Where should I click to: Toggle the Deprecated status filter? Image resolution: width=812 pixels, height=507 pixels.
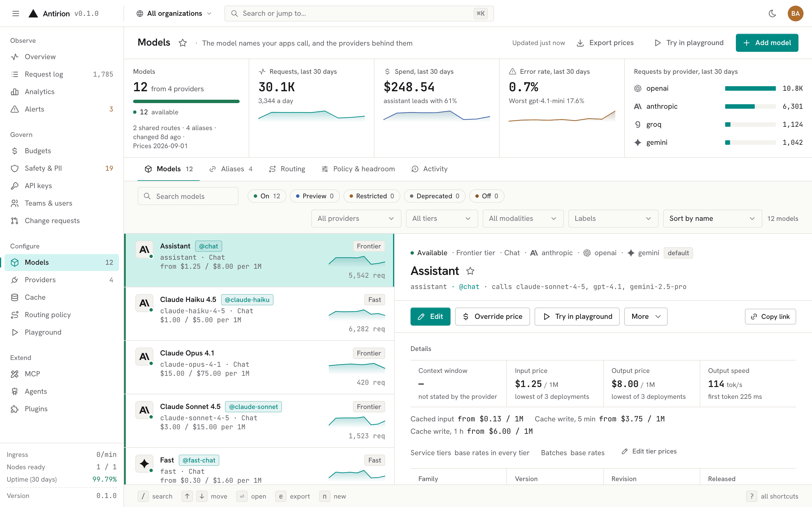click(434, 196)
